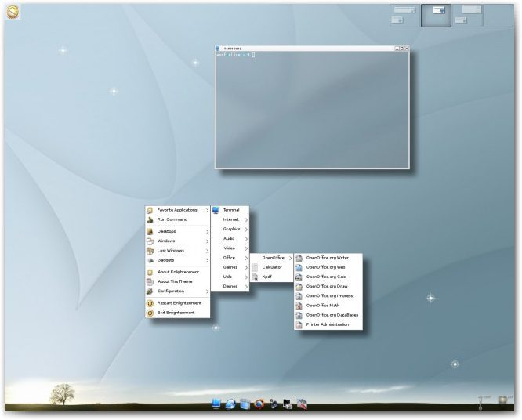522x420 pixels.
Task: Choose OpenOffice.org Draw from the menu
Action: click(327, 286)
